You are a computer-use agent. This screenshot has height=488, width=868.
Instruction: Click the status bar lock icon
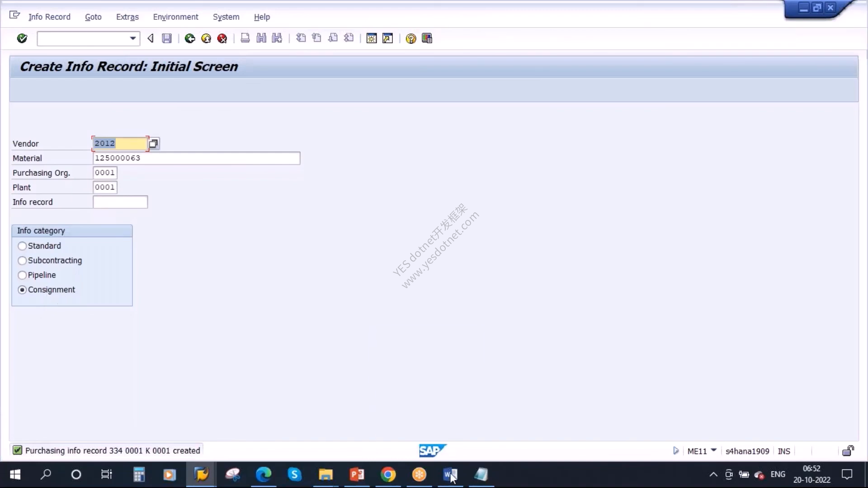(848, 450)
